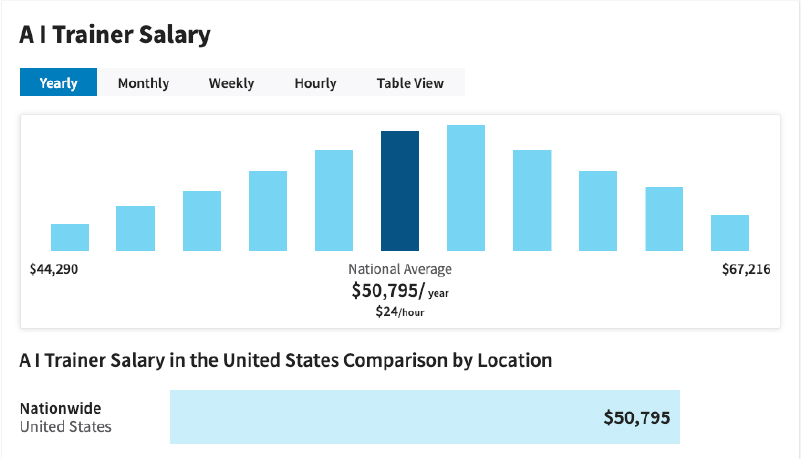
Task: Click the third bar from the right
Action: point(598,211)
